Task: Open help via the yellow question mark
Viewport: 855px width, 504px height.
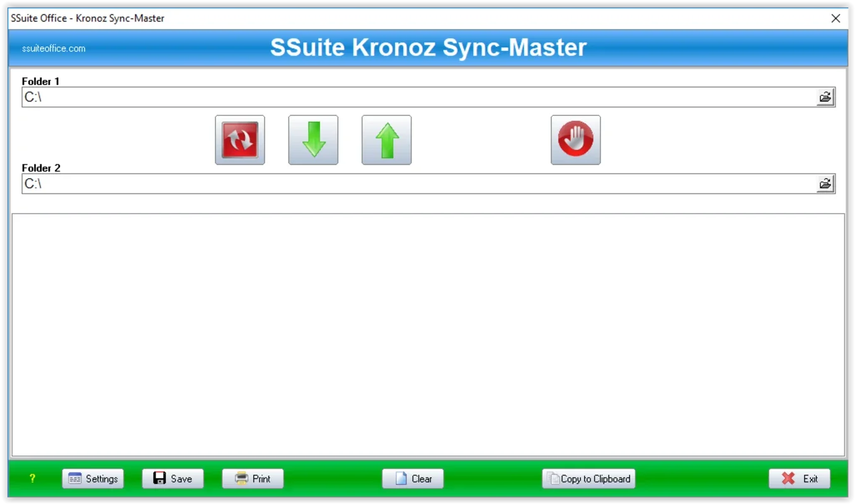Action: [32, 479]
